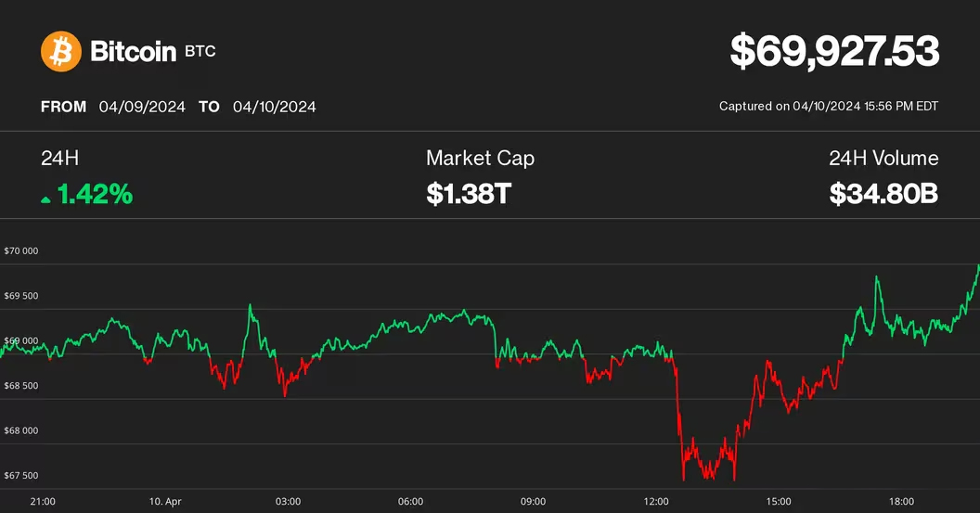The height and width of the screenshot is (513, 980).
Task: Click the 1.42% change value
Action: click(95, 195)
